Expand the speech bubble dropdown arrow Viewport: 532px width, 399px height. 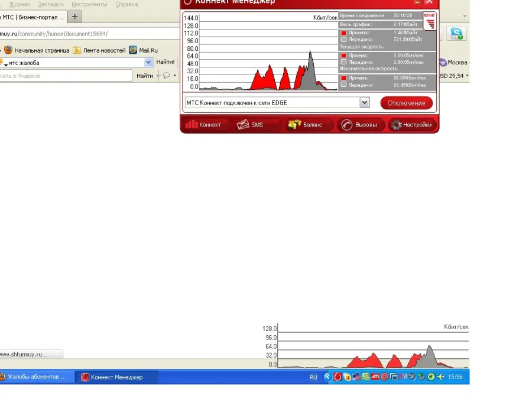click(175, 76)
